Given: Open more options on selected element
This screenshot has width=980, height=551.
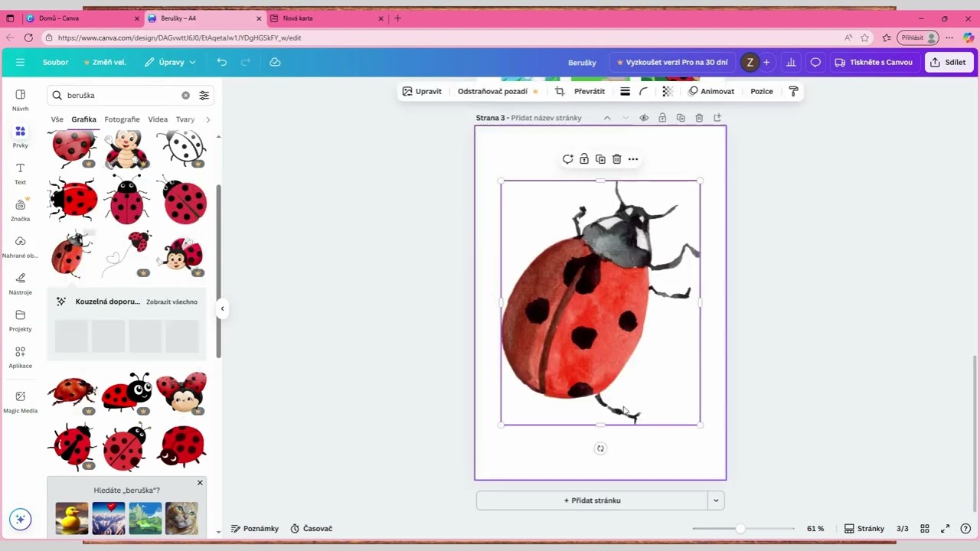Looking at the screenshot, I should (633, 159).
